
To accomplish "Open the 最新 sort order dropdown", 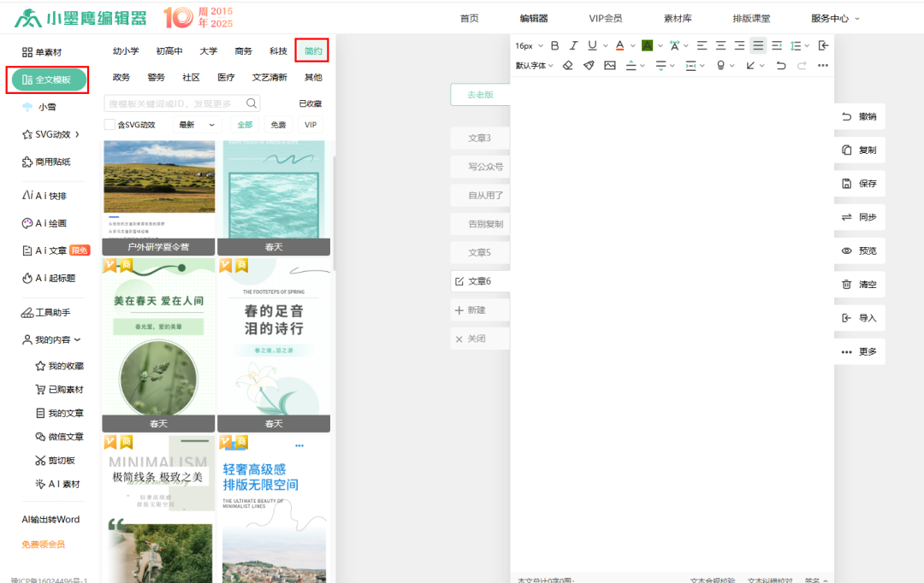I will (x=197, y=125).
